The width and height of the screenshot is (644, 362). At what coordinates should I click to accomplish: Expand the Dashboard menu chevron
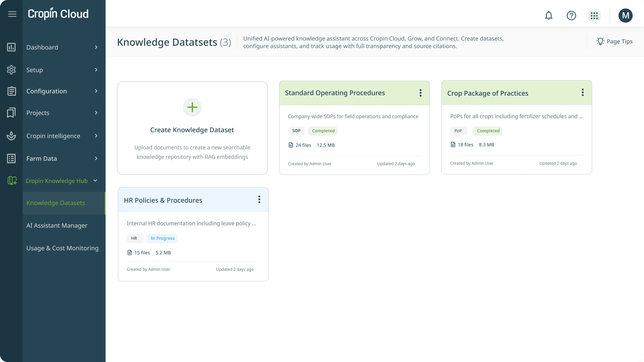click(96, 47)
